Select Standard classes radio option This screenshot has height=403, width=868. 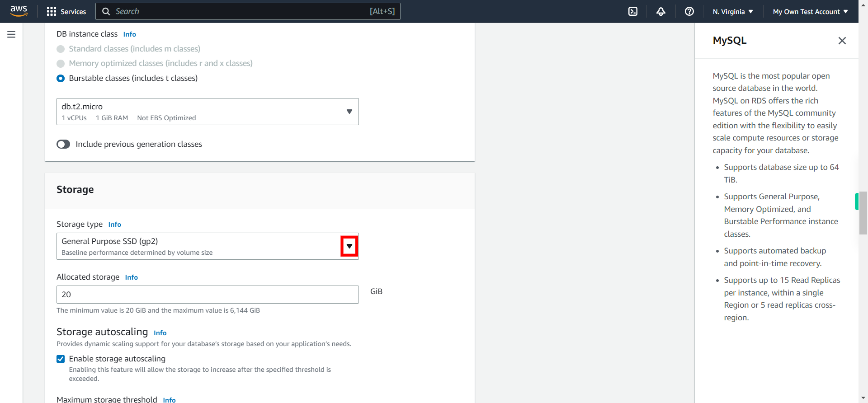[x=61, y=49]
